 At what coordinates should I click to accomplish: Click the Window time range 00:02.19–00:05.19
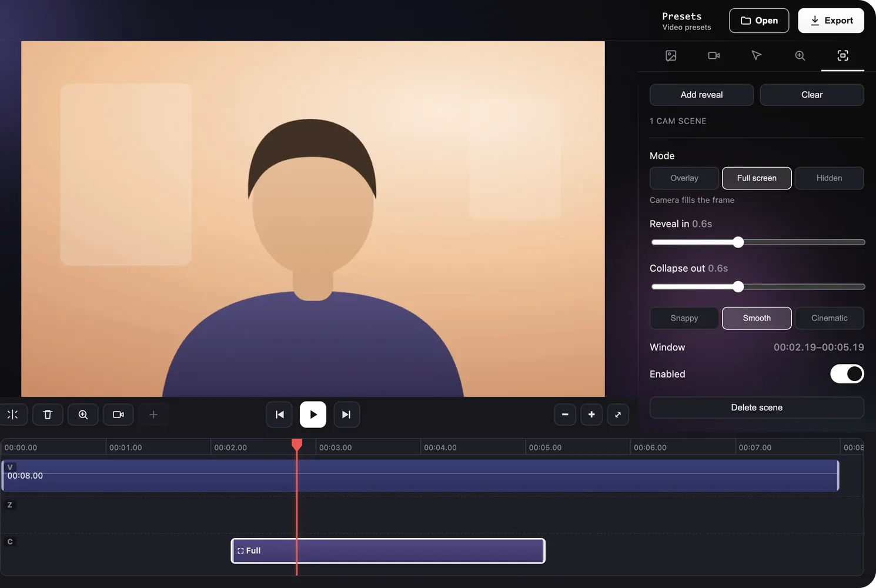coord(818,348)
